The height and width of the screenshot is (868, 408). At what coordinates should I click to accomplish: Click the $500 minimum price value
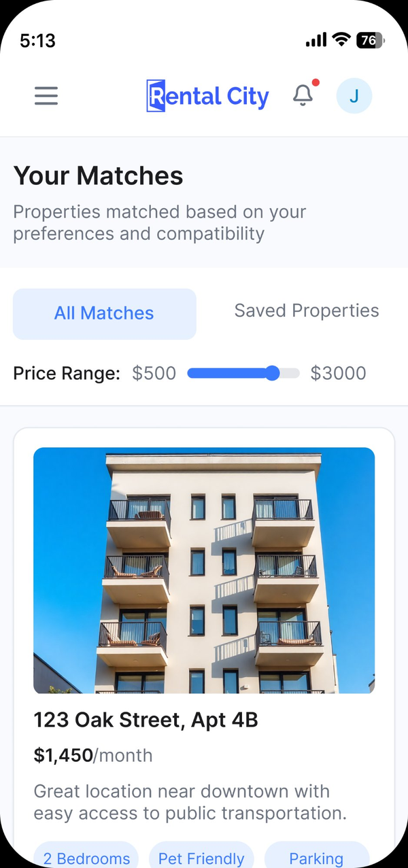pos(154,372)
